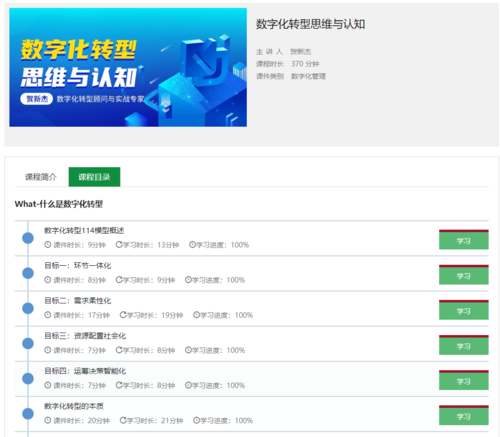Click the timeline dot for 数字化转型114模型概述
The width and height of the screenshot is (500, 437).
(x=28, y=238)
